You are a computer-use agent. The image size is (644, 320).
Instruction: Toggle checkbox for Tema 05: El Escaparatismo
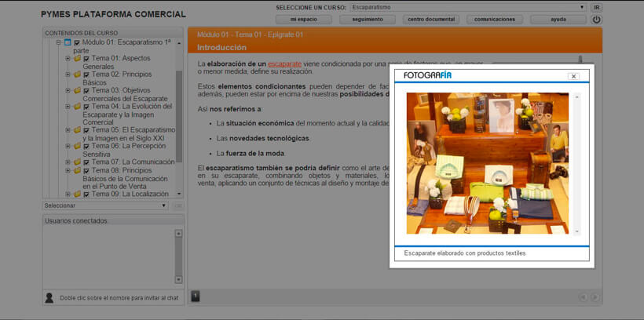[86, 130]
